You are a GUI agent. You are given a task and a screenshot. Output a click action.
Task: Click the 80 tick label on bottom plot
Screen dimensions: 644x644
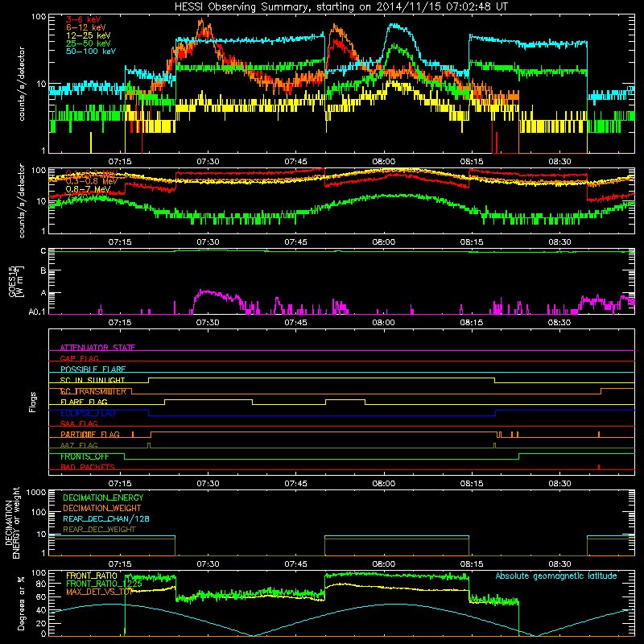pos(41,584)
